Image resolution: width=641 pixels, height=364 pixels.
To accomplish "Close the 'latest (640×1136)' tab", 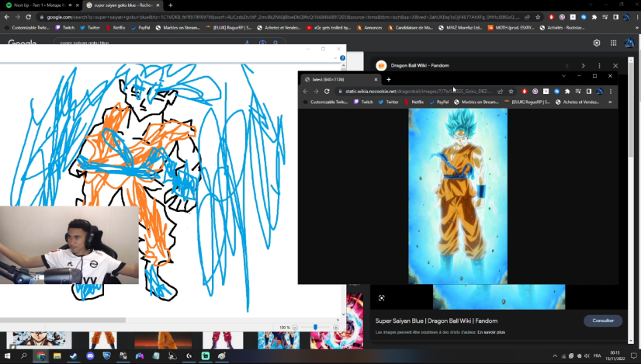I will point(376,79).
